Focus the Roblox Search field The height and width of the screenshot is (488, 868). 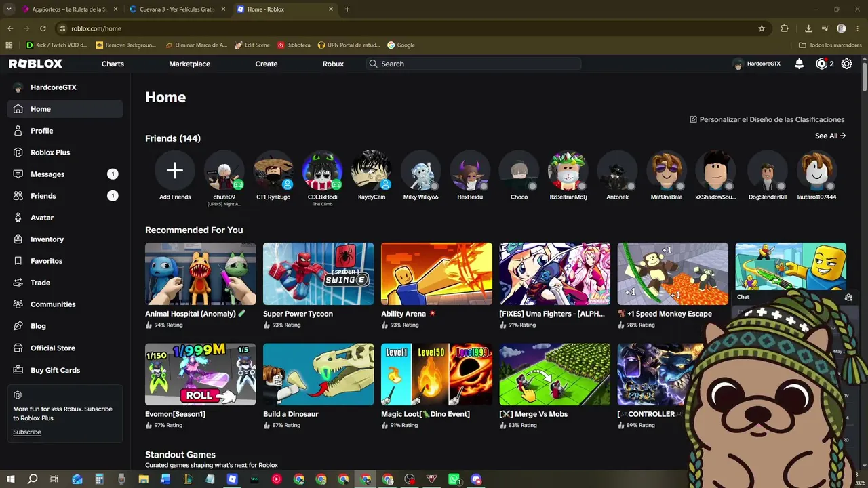click(x=474, y=64)
